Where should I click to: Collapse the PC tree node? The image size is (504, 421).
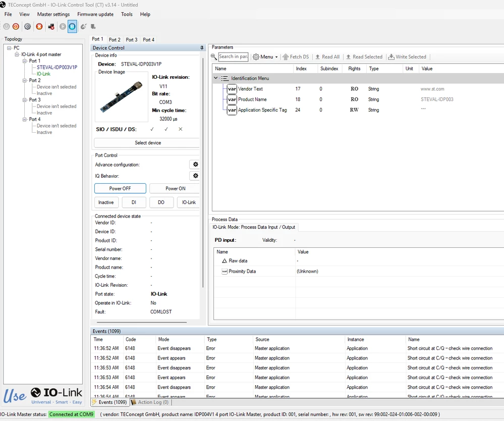tap(9, 47)
